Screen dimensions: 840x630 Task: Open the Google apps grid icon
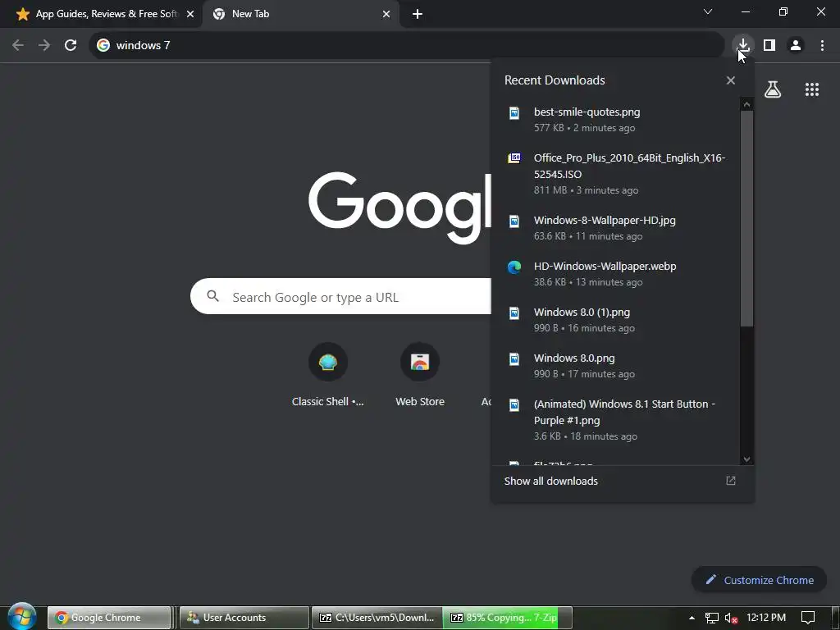coord(811,89)
